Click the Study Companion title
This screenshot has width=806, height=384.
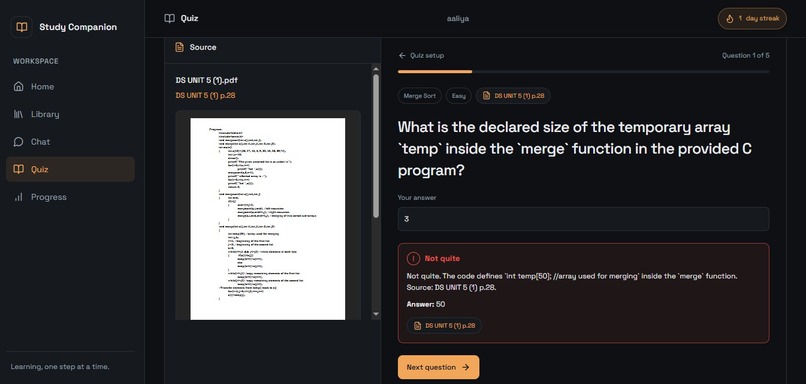point(78,27)
